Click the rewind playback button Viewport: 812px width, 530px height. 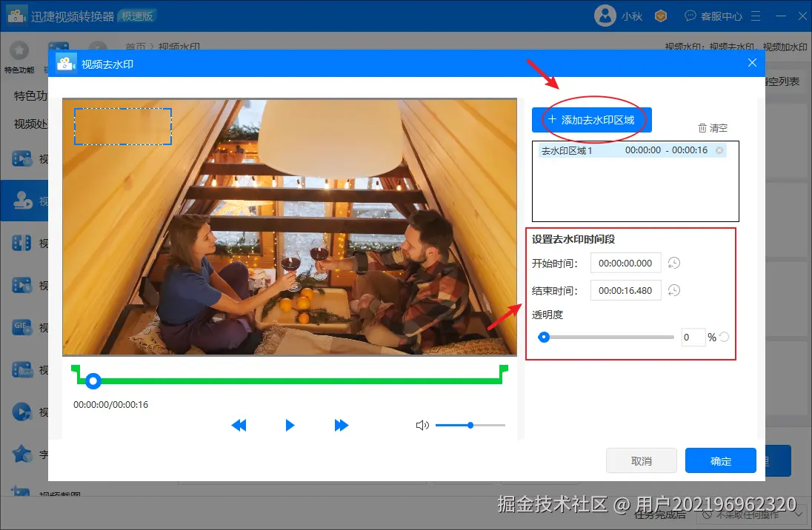[x=239, y=426]
